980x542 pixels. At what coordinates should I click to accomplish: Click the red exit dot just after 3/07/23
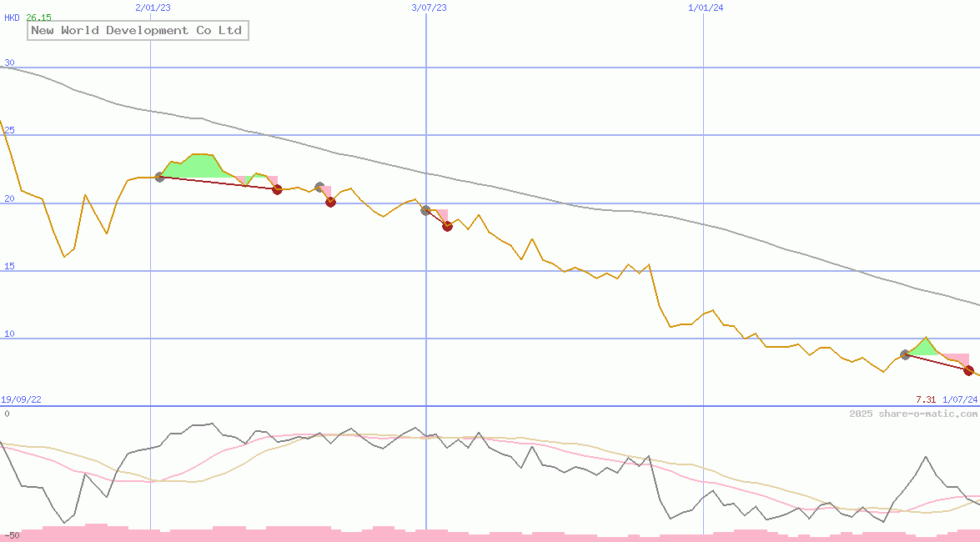pyautogui.click(x=448, y=226)
